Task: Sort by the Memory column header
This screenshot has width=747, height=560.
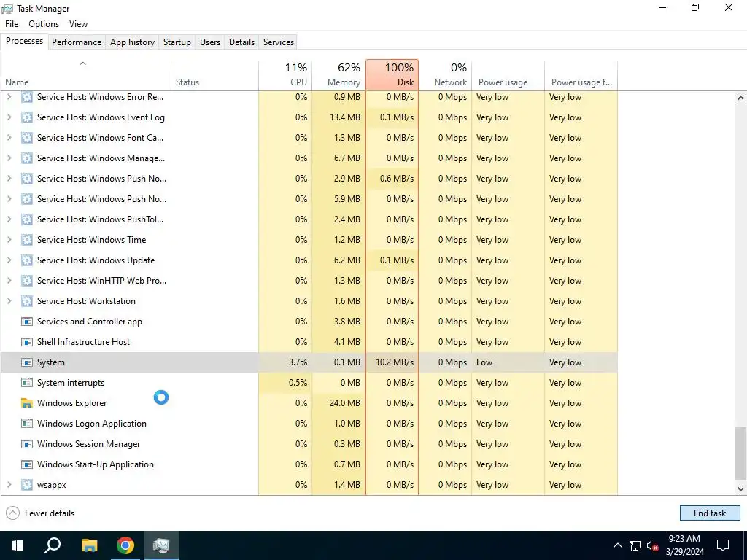Action: pyautogui.click(x=338, y=75)
